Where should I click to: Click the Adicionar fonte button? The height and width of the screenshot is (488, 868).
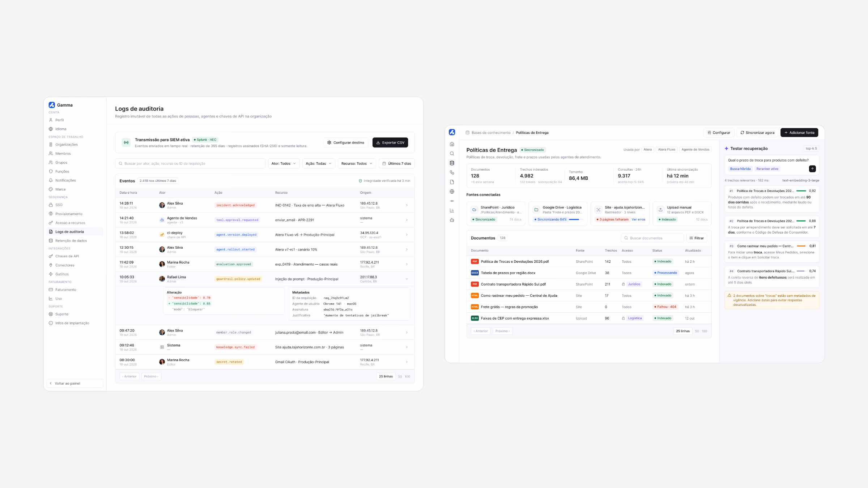pyautogui.click(x=799, y=133)
